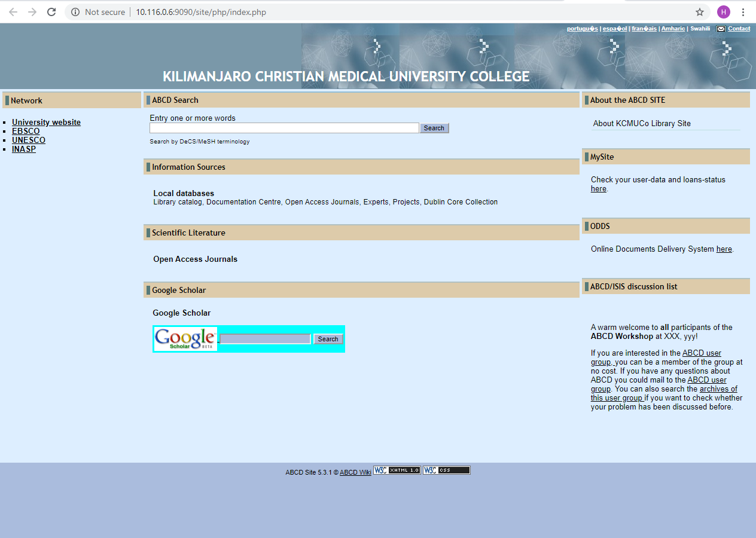Open Local databases heading

pos(184,193)
